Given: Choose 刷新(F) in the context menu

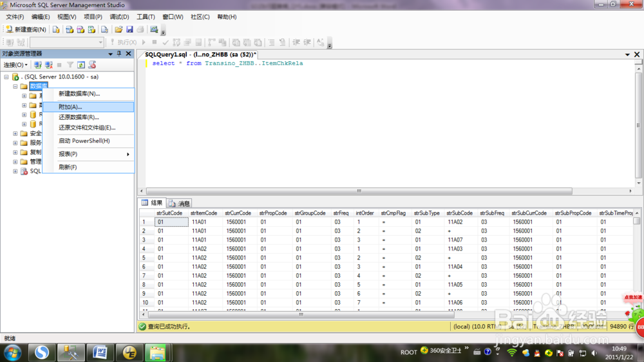Looking at the screenshot, I should pyautogui.click(x=88, y=167).
